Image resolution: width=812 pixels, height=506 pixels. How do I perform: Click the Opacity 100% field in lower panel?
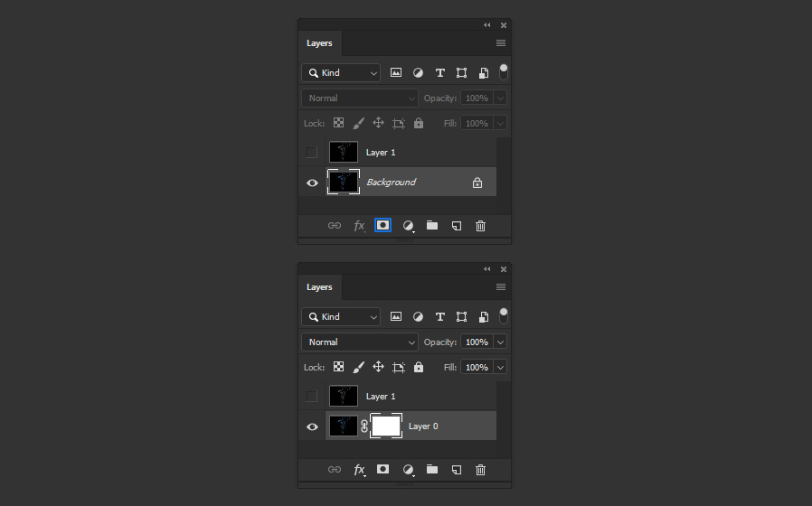coord(477,342)
